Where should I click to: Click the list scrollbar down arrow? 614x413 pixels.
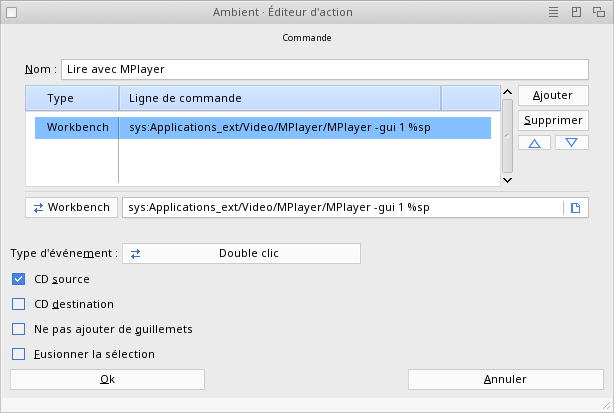[x=507, y=180]
